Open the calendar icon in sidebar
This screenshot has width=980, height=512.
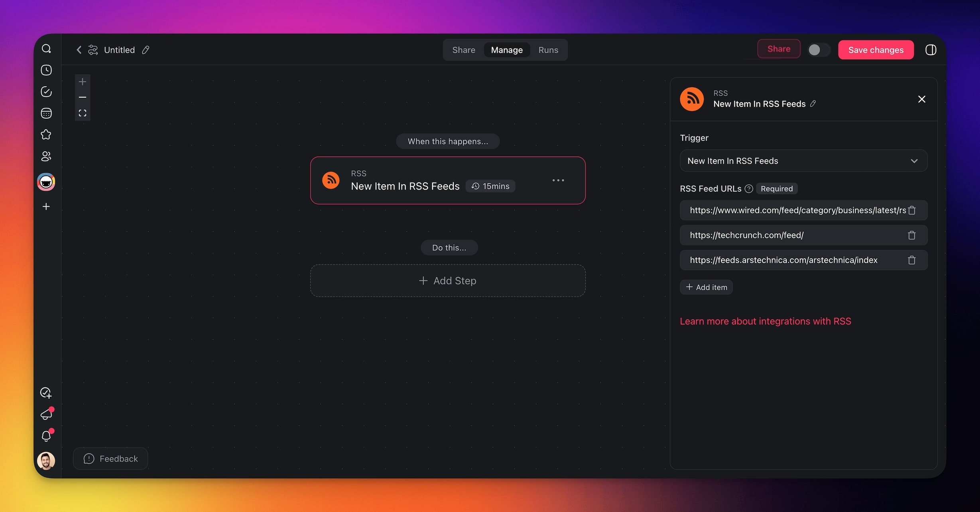tap(46, 113)
